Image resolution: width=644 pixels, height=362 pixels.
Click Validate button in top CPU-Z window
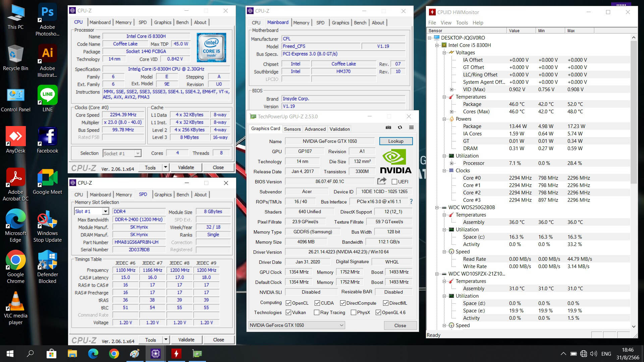tap(186, 167)
